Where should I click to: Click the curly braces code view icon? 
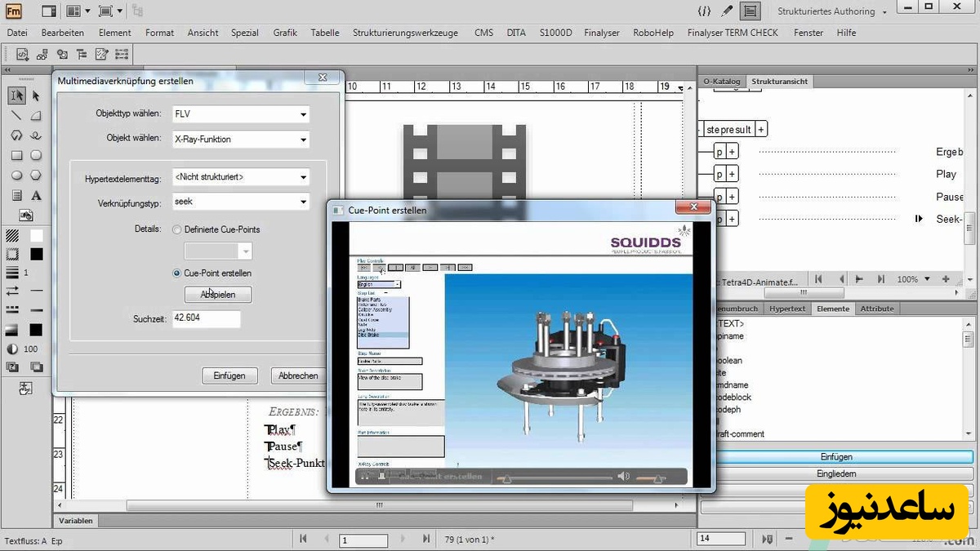click(704, 11)
